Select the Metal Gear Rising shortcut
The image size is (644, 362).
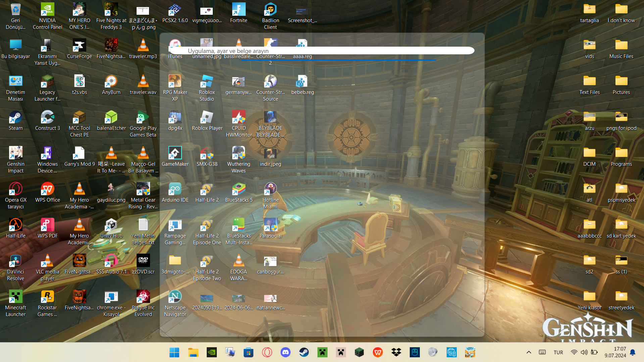[x=143, y=196]
